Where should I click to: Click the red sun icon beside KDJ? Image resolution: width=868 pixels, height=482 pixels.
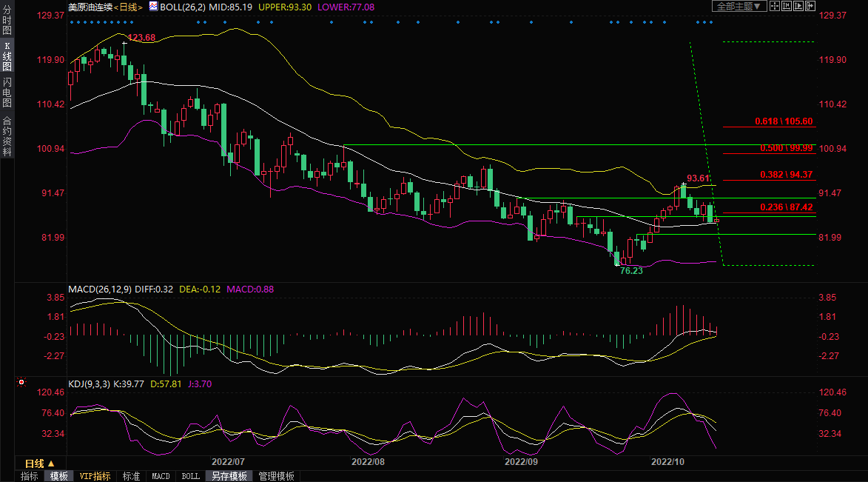pyautogui.click(x=21, y=383)
